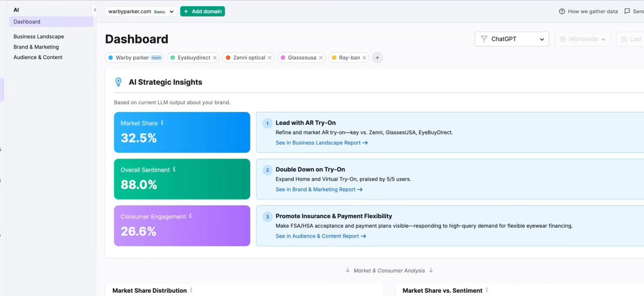The width and height of the screenshot is (644, 296).
Task: Follow See in Business Landscape Report link
Action: tap(322, 143)
